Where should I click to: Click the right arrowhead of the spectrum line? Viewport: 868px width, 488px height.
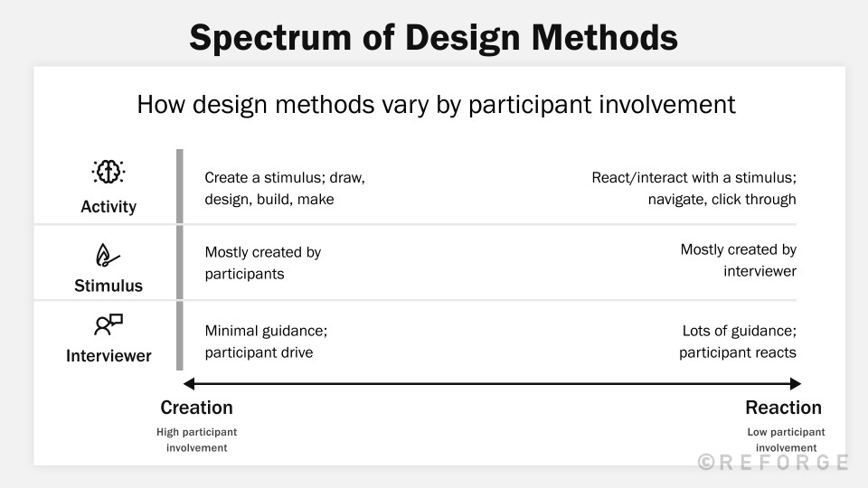point(796,383)
